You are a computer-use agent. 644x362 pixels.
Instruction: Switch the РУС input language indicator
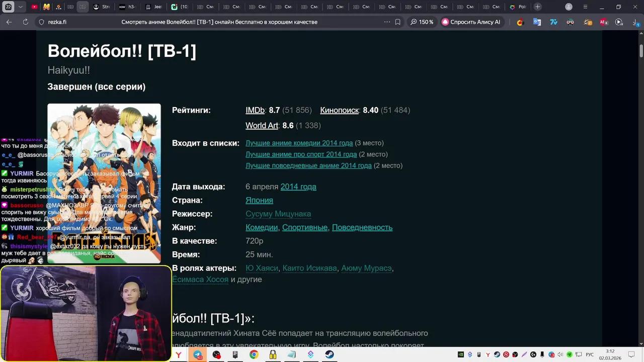(x=590, y=354)
